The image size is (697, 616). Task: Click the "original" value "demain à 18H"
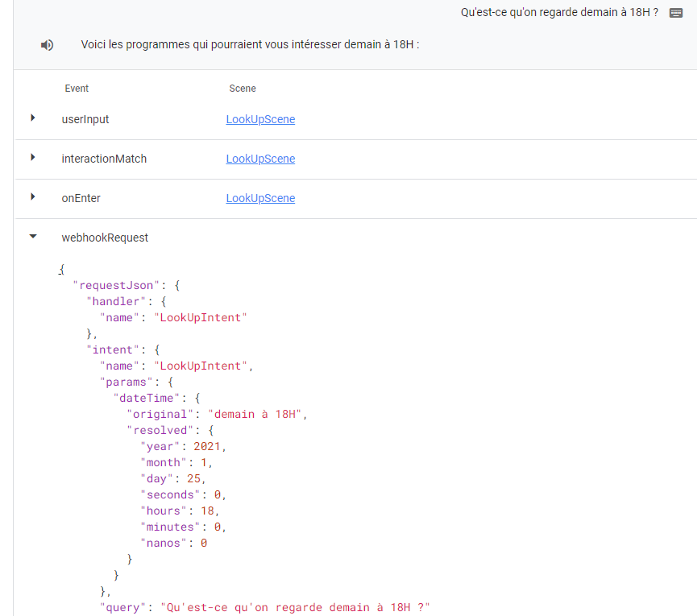coord(257,414)
